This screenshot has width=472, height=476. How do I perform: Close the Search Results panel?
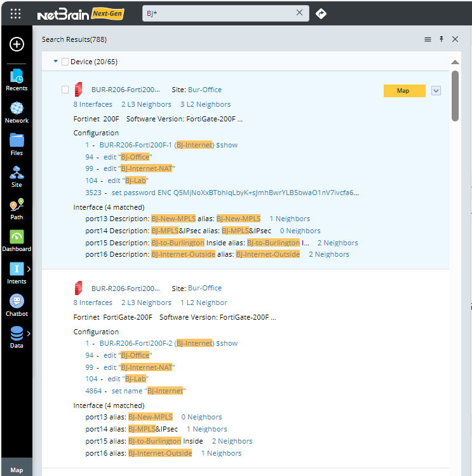click(455, 39)
